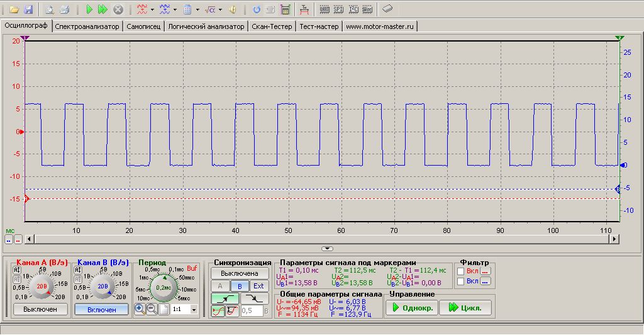Start single capture with Однокр. button

click(x=411, y=307)
